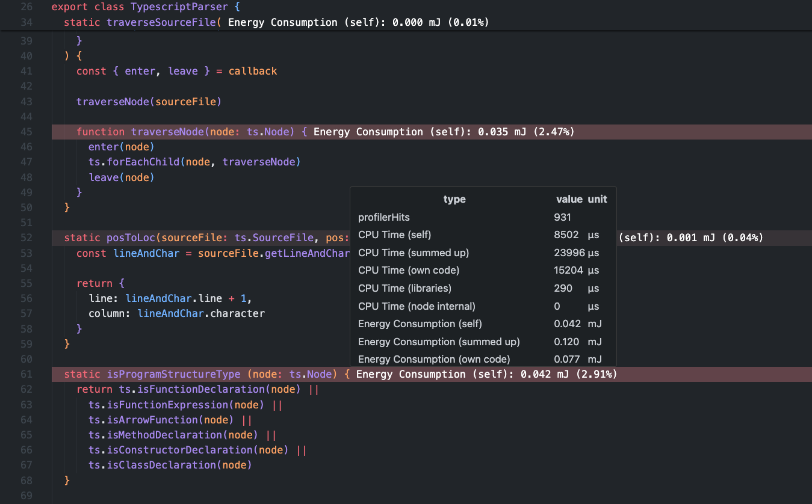Click lineAndChar.character on line 57

click(x=201, y=313)
